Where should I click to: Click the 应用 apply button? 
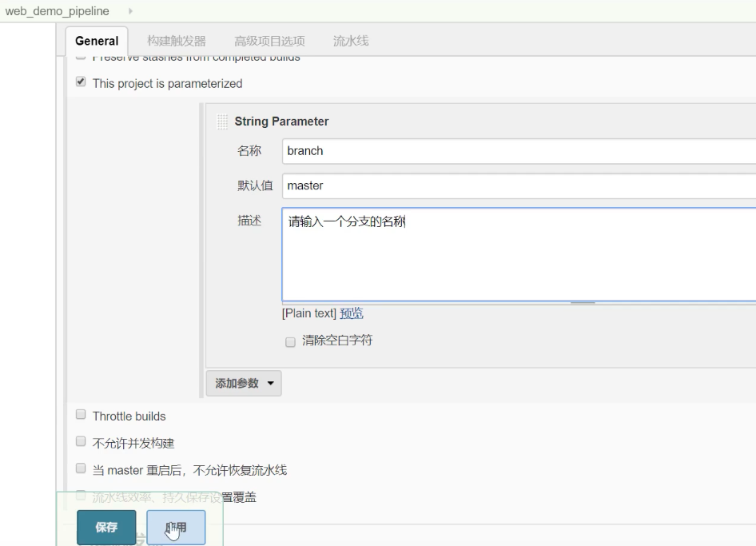click(176, 527)
